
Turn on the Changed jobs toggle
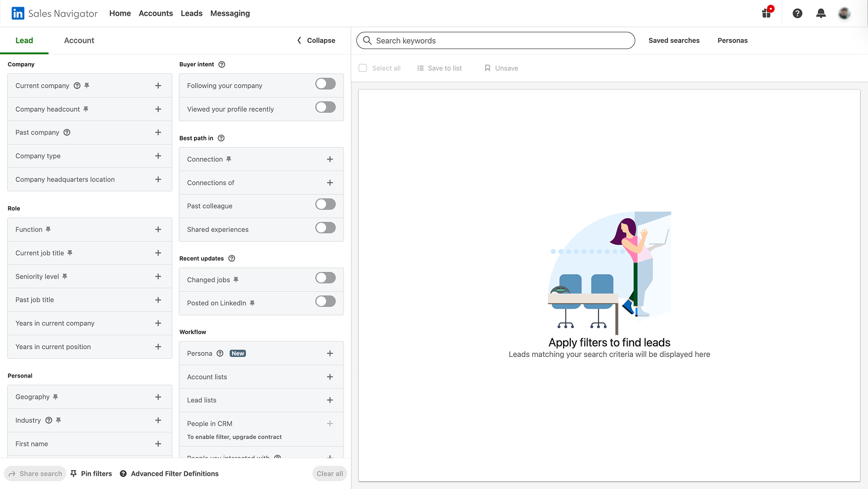[x=325, y=277]
